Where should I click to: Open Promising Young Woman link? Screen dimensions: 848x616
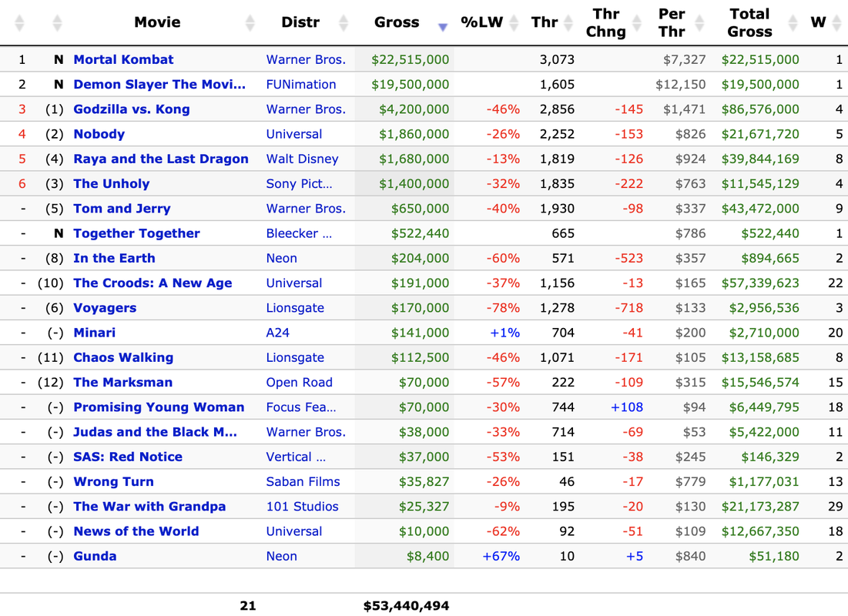point(159,408)
